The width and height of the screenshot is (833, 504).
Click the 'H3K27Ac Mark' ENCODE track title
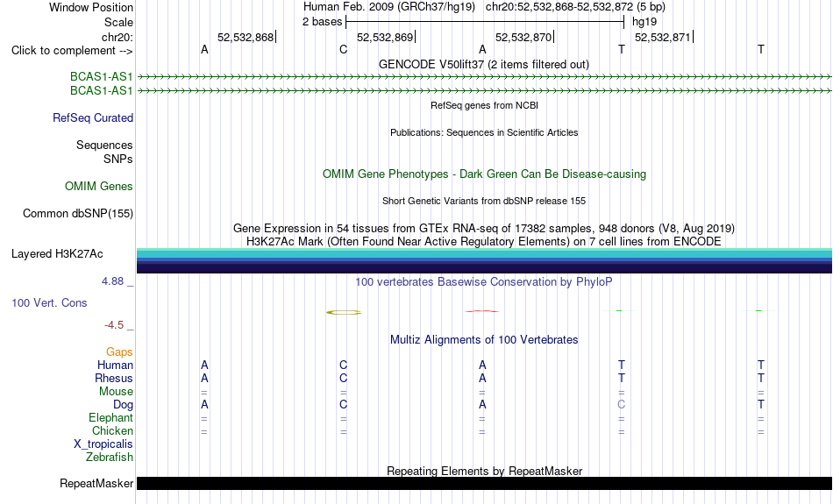pyautogui.click(x=484, y=242)
